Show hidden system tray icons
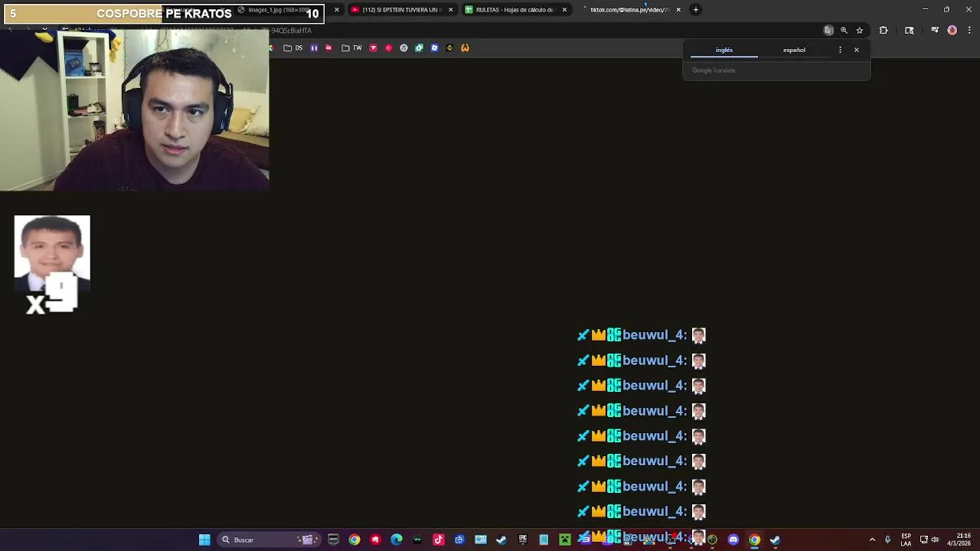Image resolution: width=980 pixels, height=551 pixels. coord(872,540)
